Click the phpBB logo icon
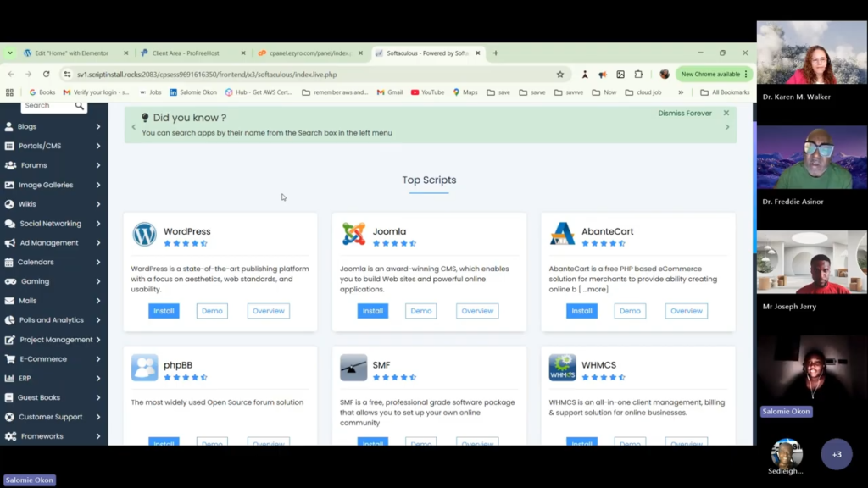868x488 pixels. (144, 369)
